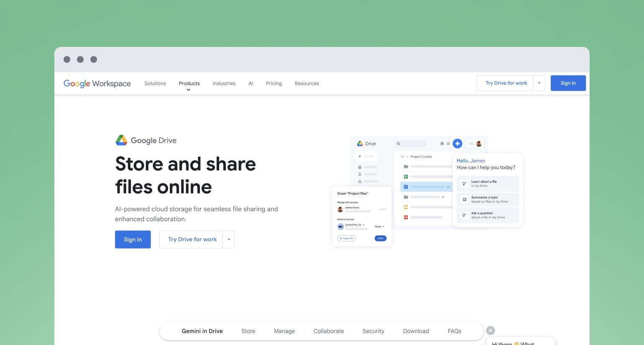Click the yellow Slides file icon in preview
This screenshot has width=644, height=345.
406,207
